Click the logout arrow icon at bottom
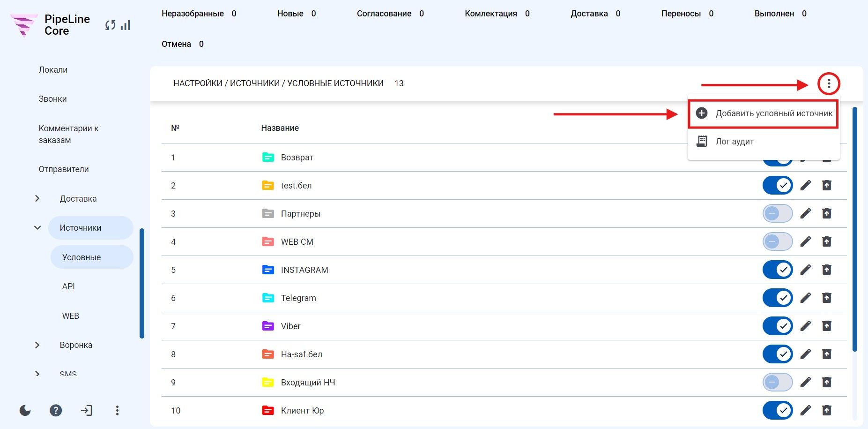Image resolution: width=868 pixels, height=429 pixels. [x=86, y=411]
